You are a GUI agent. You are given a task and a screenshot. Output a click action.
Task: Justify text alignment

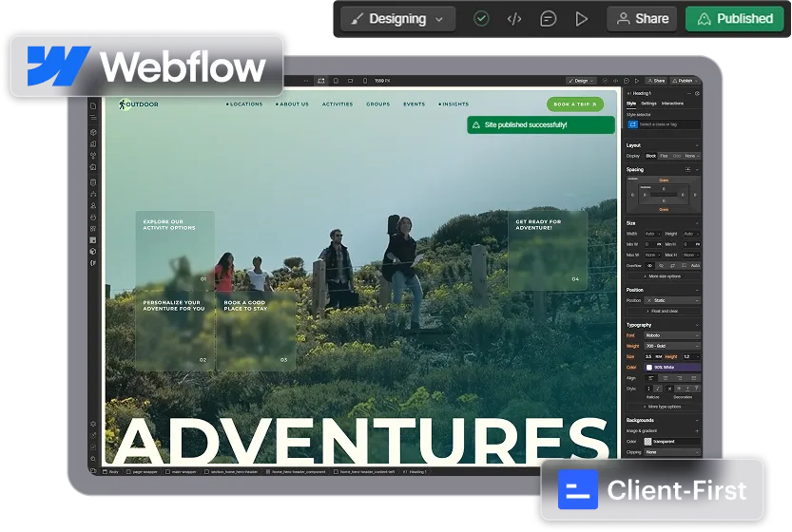point(693,378)
